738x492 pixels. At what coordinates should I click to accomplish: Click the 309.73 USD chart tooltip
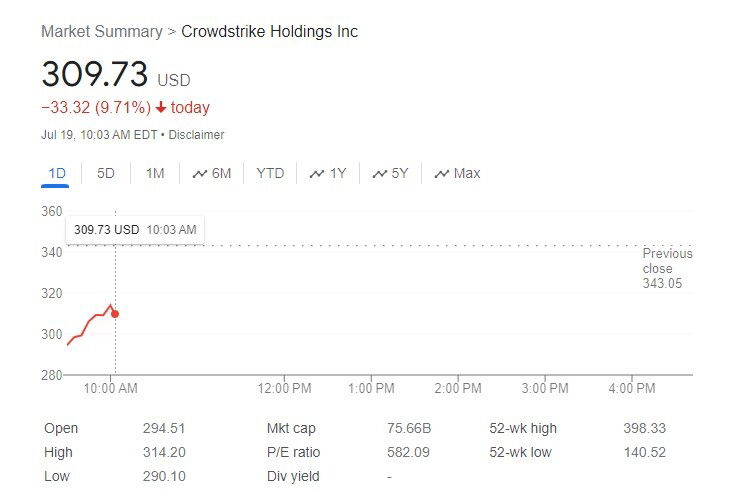pyautogui.click(x=135, y=230)
